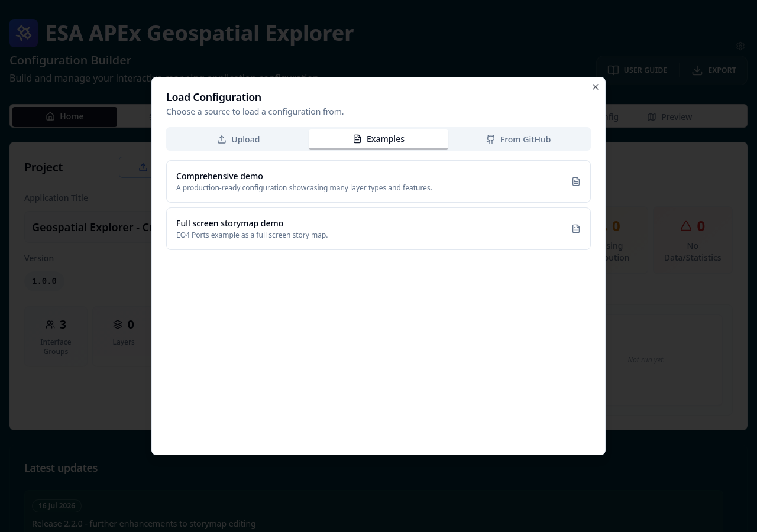This screenshot has width=757, height=532.
Task: Click the book icon beside User Guide
Action: pos(614,70)
